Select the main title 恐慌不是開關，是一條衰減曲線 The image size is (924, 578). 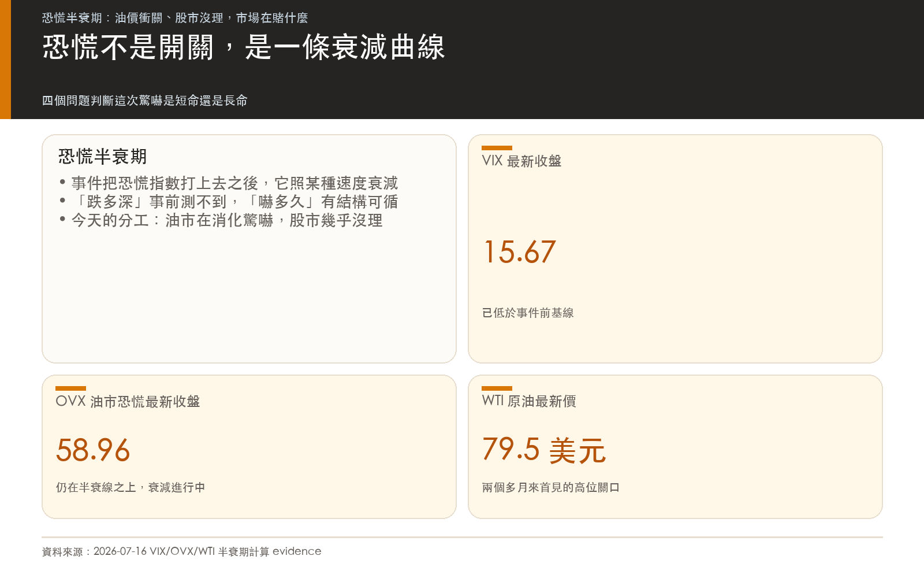click(244, 47)
